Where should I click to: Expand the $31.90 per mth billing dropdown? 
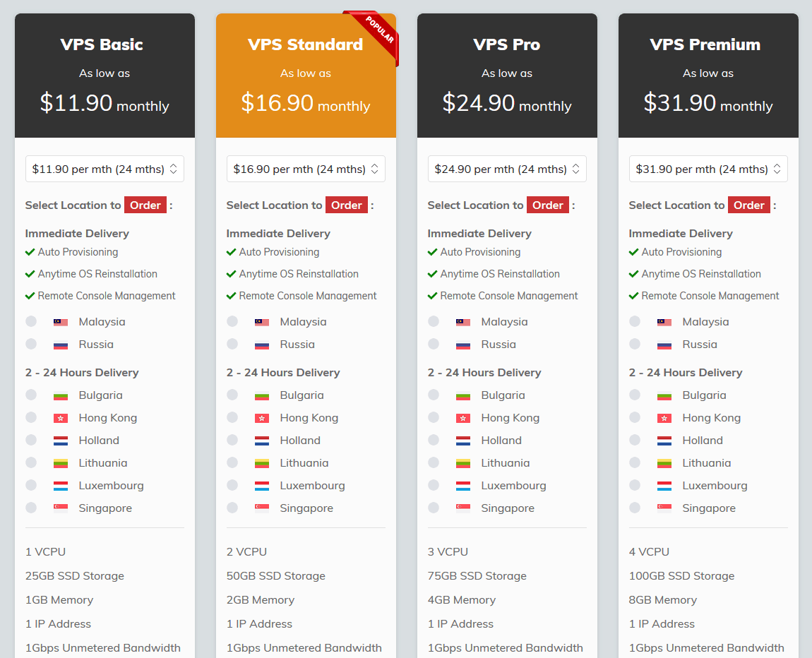(x=708, y=169)
